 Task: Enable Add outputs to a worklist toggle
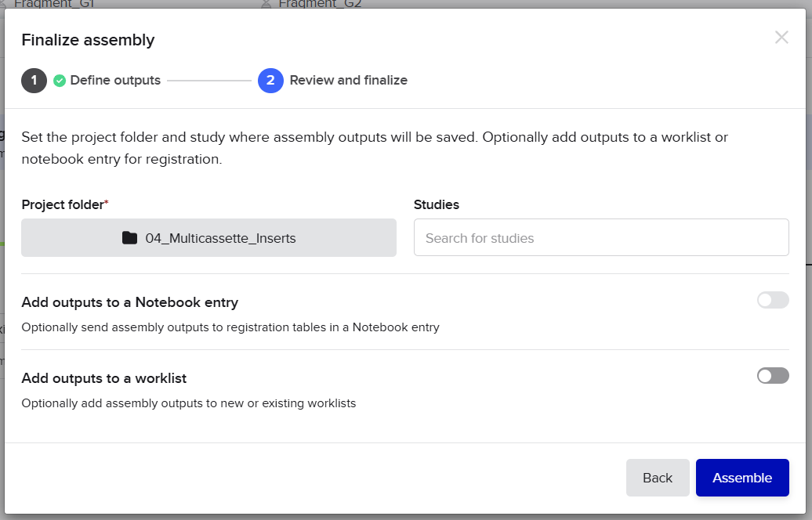(x=773, y=376)
